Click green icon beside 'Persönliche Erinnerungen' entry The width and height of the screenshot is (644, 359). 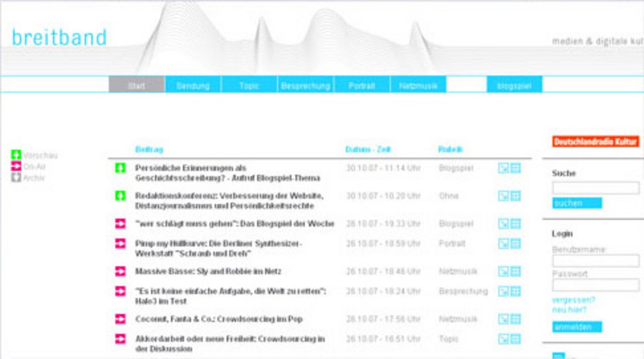click(120, 168)
